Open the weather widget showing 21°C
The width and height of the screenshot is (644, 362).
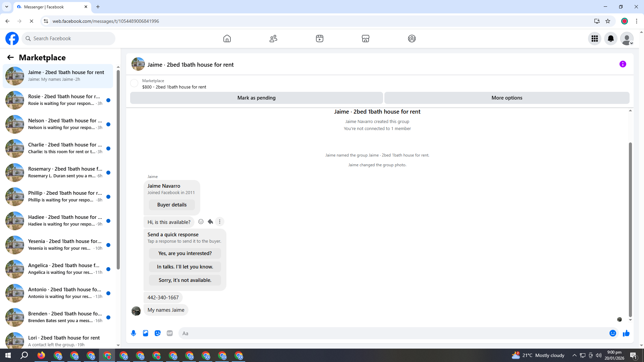coord(538,355)
